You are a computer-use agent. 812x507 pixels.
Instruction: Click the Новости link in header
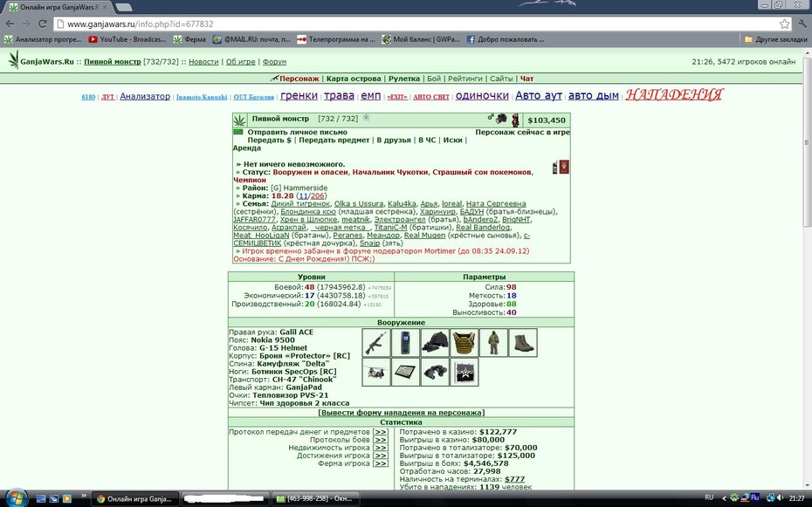click(x=203, y=62)
